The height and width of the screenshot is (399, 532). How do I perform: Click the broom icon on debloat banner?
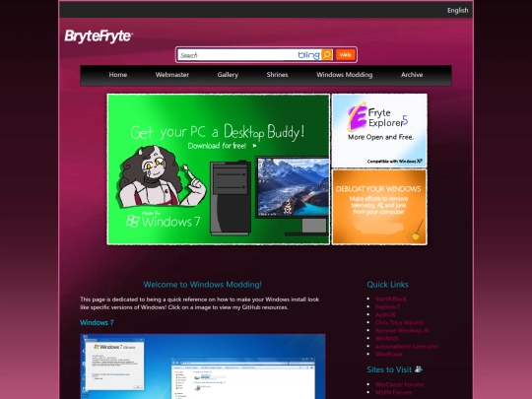click(x=416, y=231)
